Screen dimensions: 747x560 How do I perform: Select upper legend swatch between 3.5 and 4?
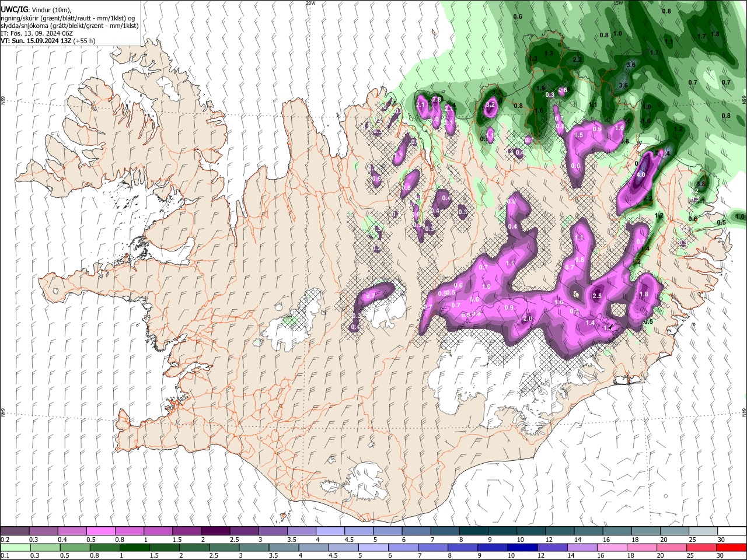[301, 531]
